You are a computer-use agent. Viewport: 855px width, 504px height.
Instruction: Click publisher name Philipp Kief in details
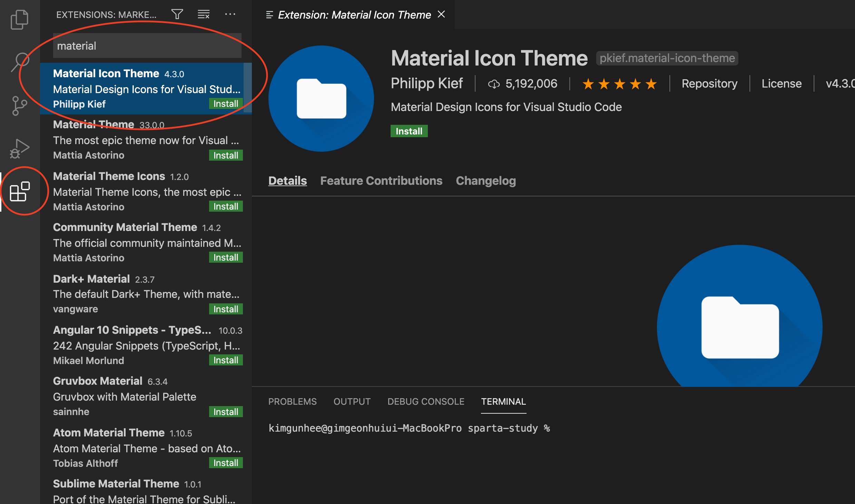point(427,83)
